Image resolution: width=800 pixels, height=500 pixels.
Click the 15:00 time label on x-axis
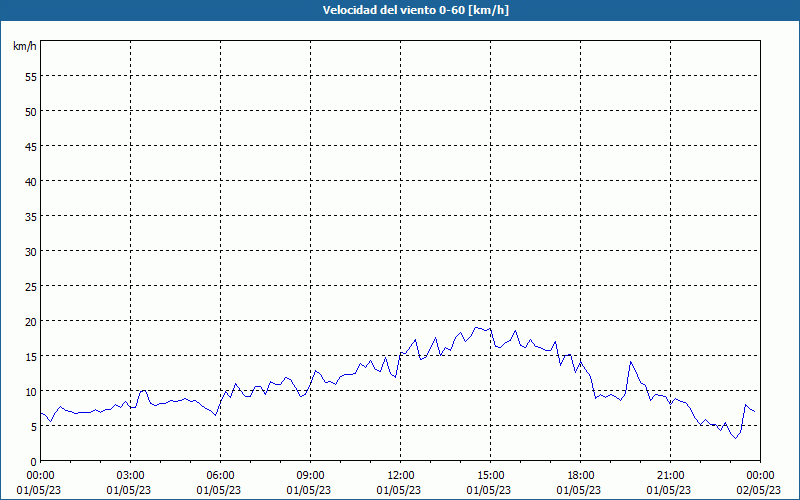[x=490, y=476]
